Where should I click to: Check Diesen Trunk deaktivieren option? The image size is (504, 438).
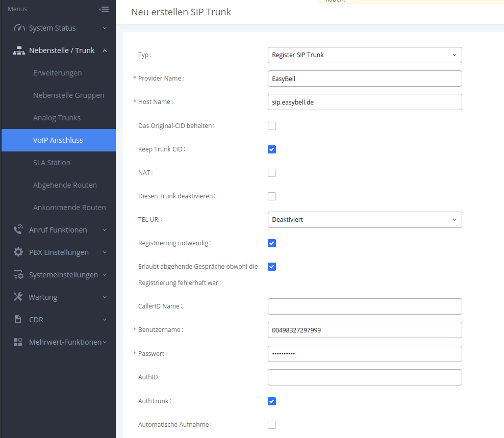[272, 196]
